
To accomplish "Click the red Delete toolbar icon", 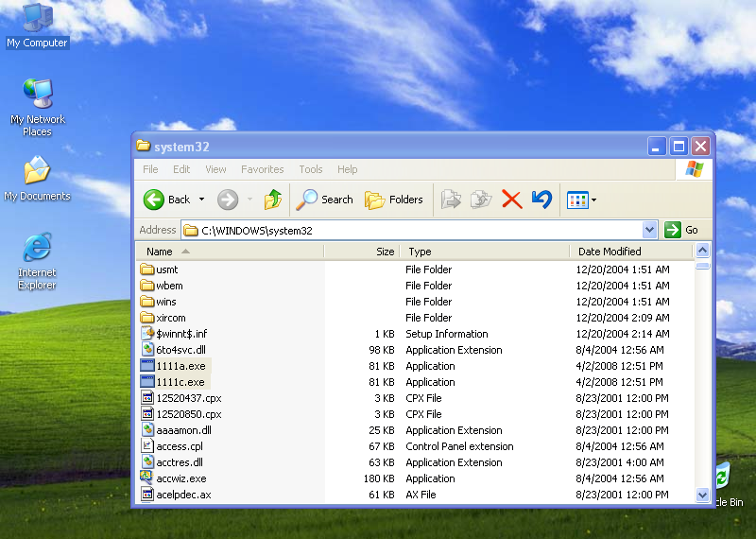I will click(x=511, y=200).
